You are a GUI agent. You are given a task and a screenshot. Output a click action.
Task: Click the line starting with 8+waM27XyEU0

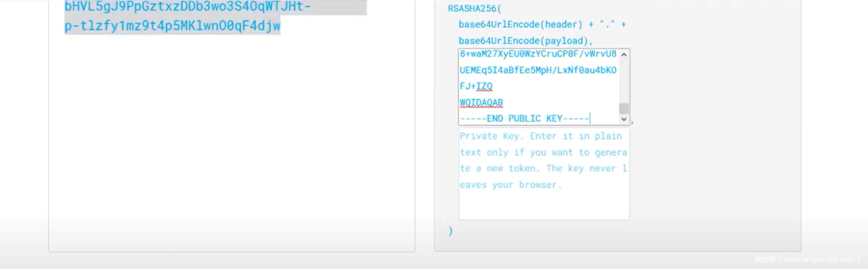(537, 54)
